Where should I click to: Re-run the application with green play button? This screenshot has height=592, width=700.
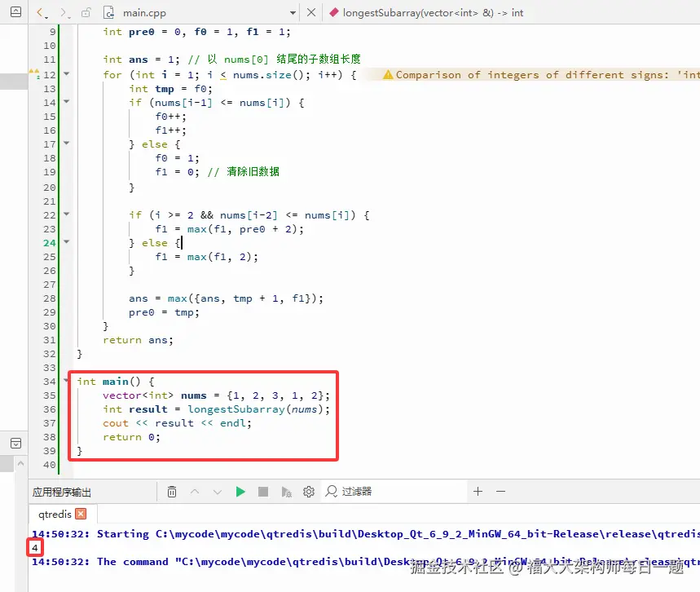(240, 492)
